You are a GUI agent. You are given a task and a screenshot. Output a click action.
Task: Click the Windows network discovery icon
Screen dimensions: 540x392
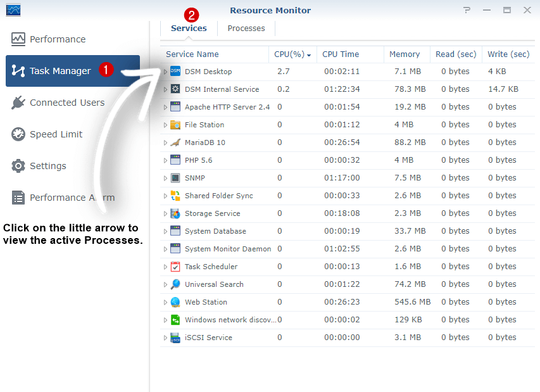[x=175, y=320]
